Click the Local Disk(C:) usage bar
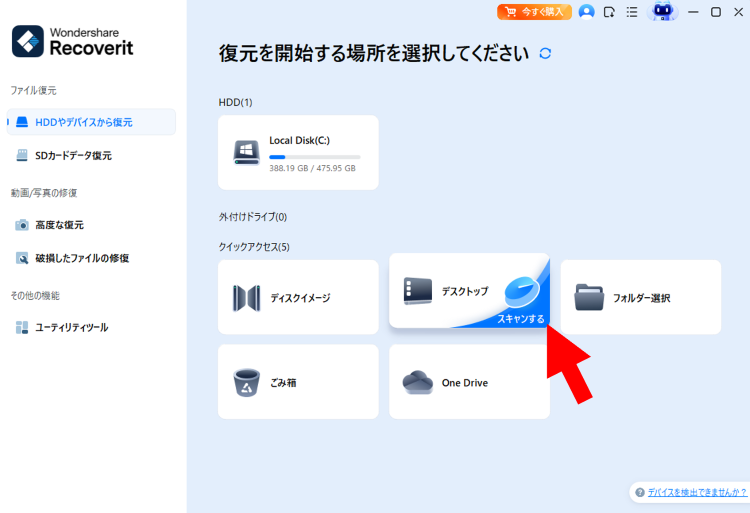Image resolution: width=750 pixels, height=513 pixels. click(315, 157)
